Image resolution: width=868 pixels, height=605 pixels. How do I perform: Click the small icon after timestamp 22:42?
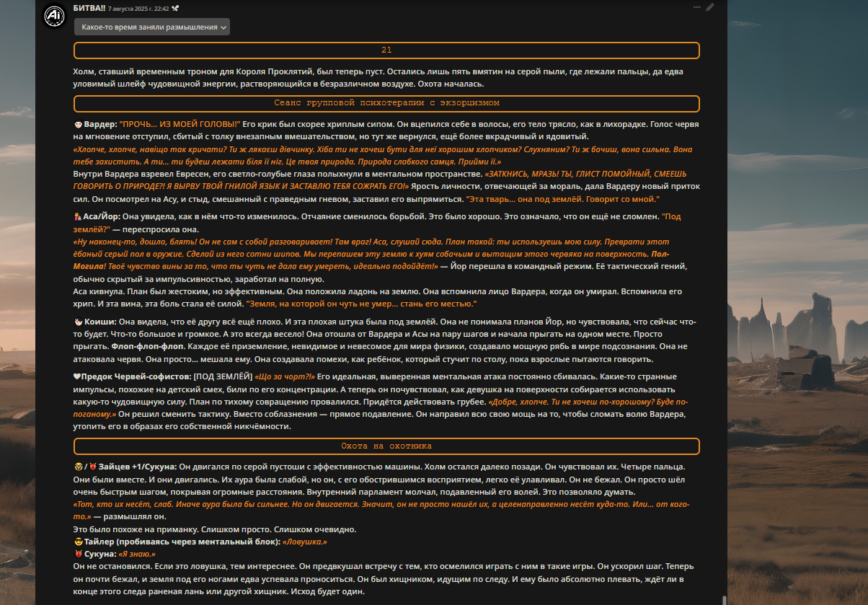[175, 8]
